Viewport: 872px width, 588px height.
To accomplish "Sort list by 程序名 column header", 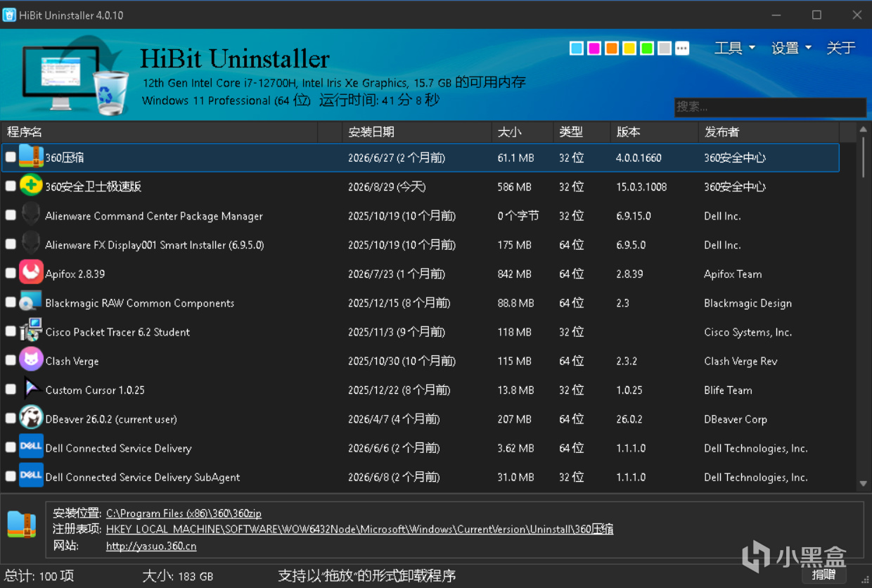I will point(160,132).
